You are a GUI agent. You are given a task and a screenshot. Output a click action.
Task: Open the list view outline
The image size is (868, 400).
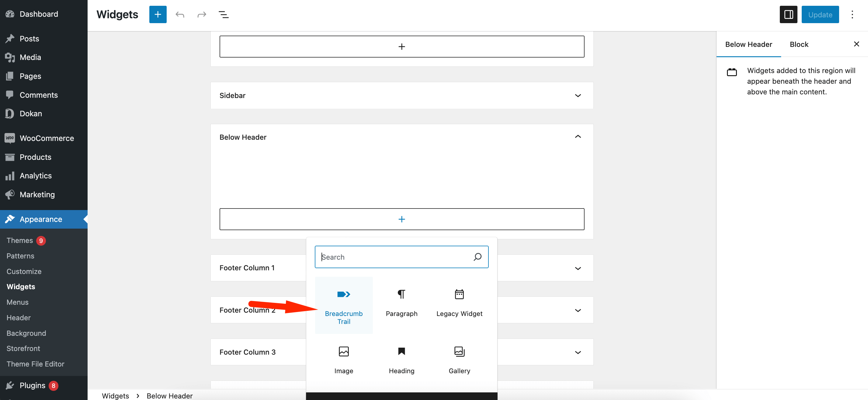tap(224, 15)
